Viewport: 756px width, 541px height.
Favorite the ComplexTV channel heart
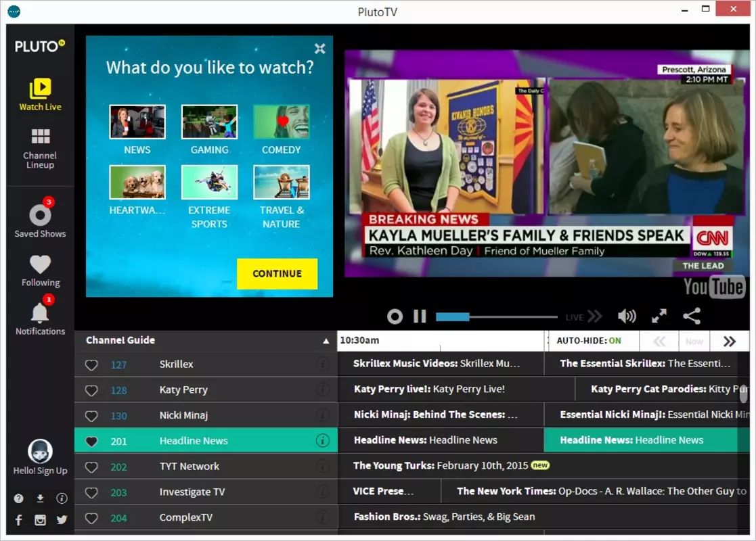[x=91, y=519]
